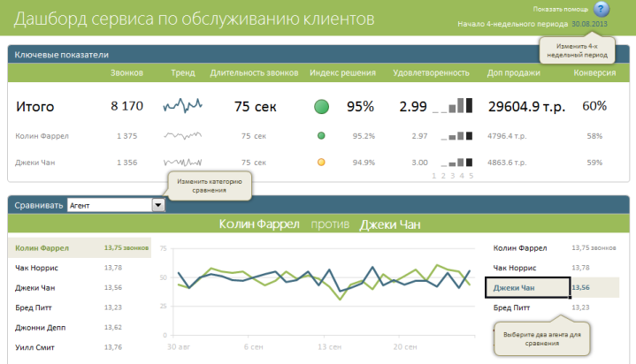This screenshot has height=364, width=636.
Task: Click the Удовлетворенность column header
Action: (431, 73)
